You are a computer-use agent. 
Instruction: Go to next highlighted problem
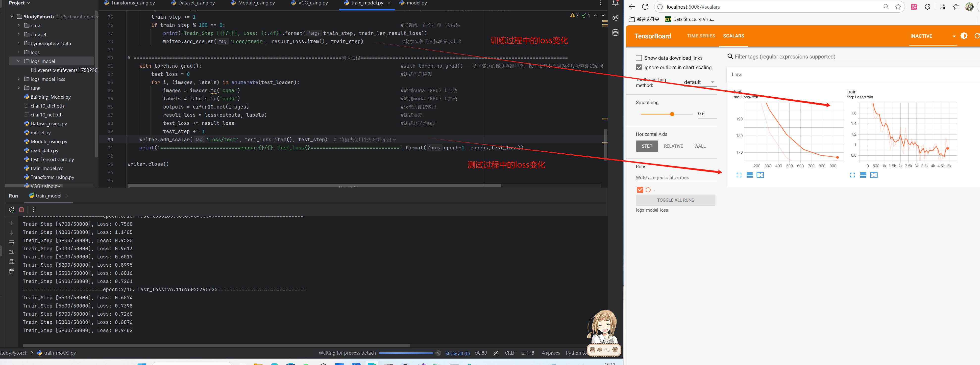(x=603, y=15)
